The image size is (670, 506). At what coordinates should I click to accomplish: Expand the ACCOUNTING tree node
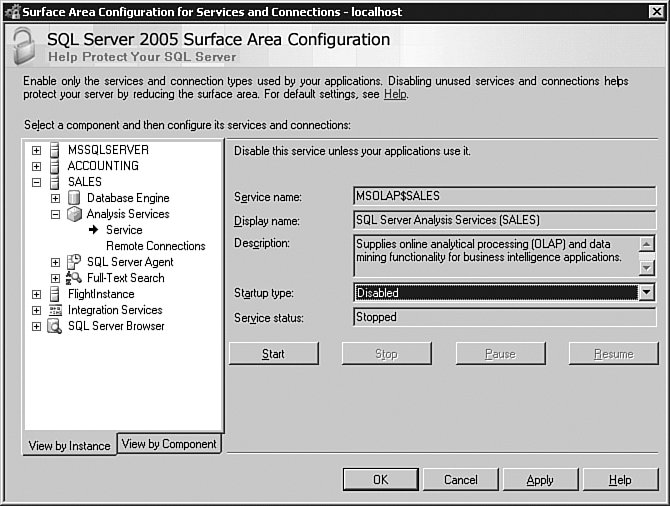pyautogui.click(x=36, y=166)
